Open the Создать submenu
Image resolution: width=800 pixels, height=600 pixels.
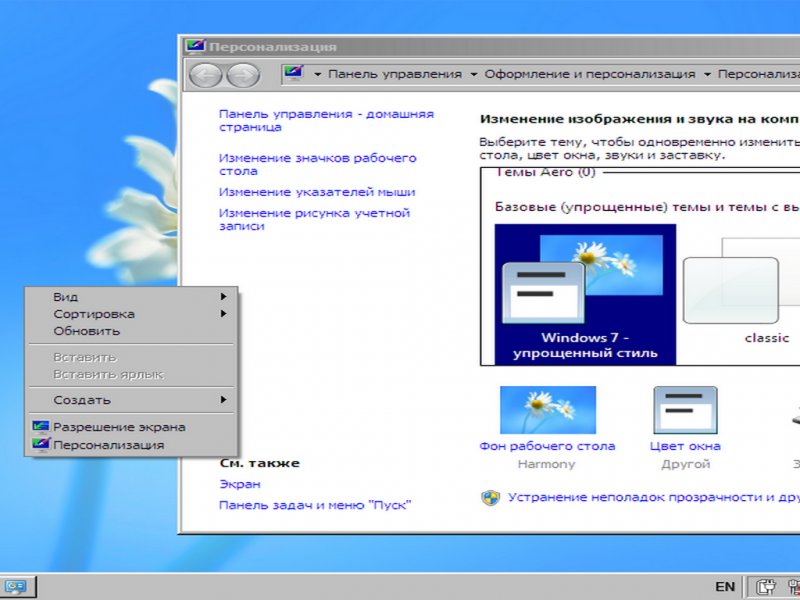131,400
